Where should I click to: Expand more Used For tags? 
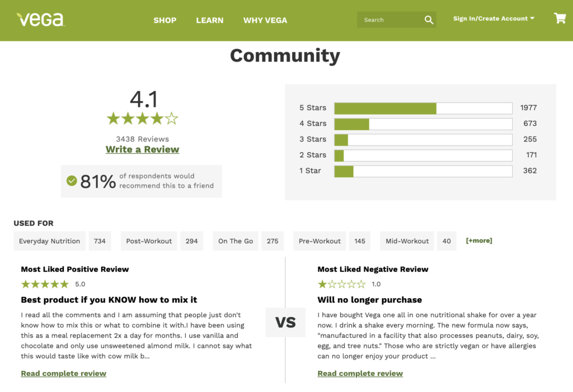pos(478,240)
